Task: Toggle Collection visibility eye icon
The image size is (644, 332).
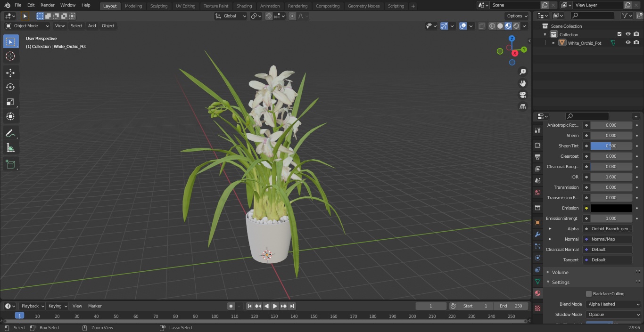Action: [627, 34]
